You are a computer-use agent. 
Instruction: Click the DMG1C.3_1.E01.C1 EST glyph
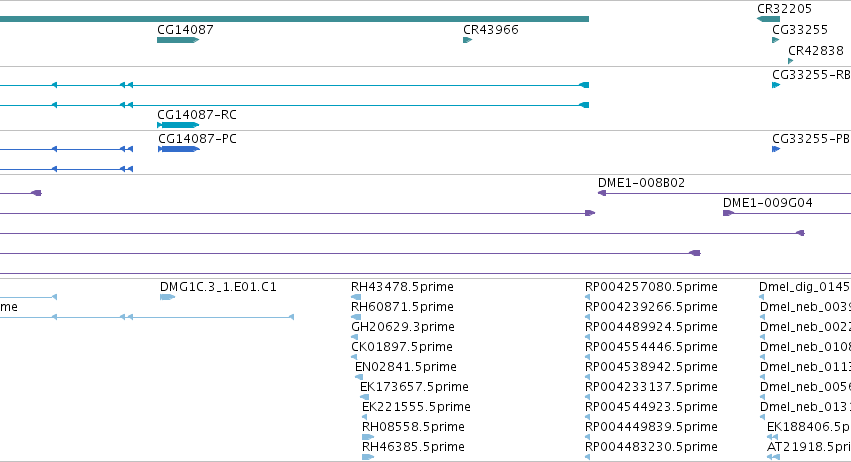[x=167, y=297]
